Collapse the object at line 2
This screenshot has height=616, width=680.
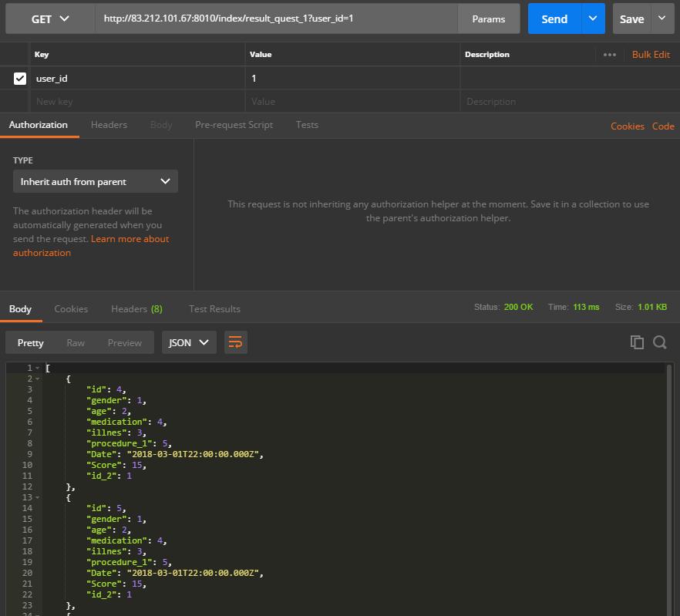coord(37,379)
